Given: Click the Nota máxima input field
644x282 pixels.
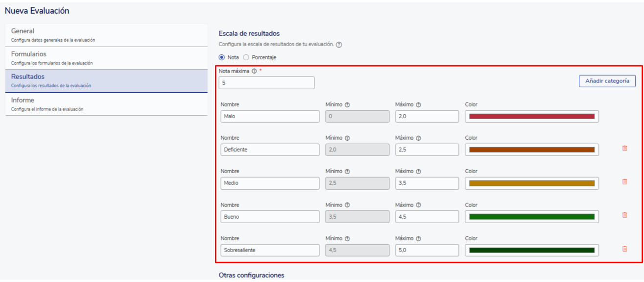Looking at the screenshot, I should [266, 83].
